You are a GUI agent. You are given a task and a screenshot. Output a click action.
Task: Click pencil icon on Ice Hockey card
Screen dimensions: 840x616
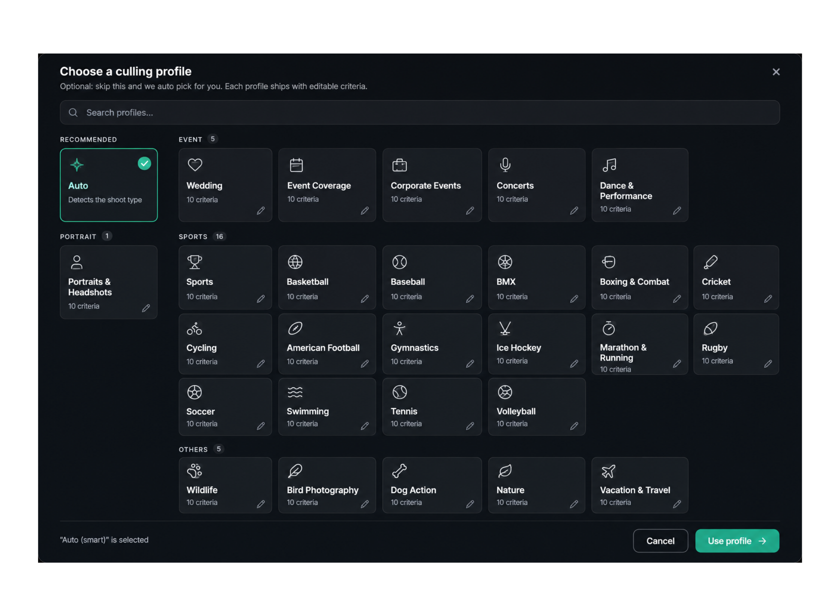tap(574, 363)
